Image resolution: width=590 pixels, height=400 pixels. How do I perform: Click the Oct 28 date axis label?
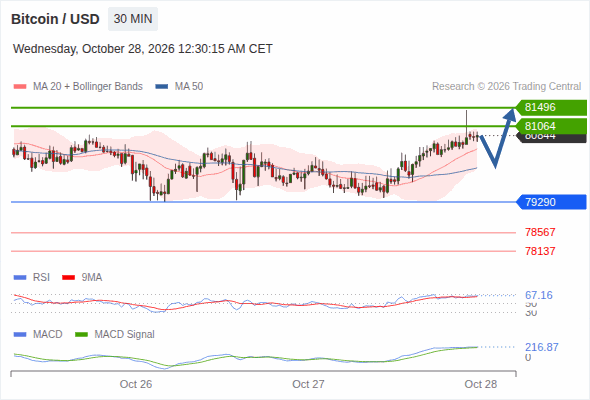click(481, 384)
